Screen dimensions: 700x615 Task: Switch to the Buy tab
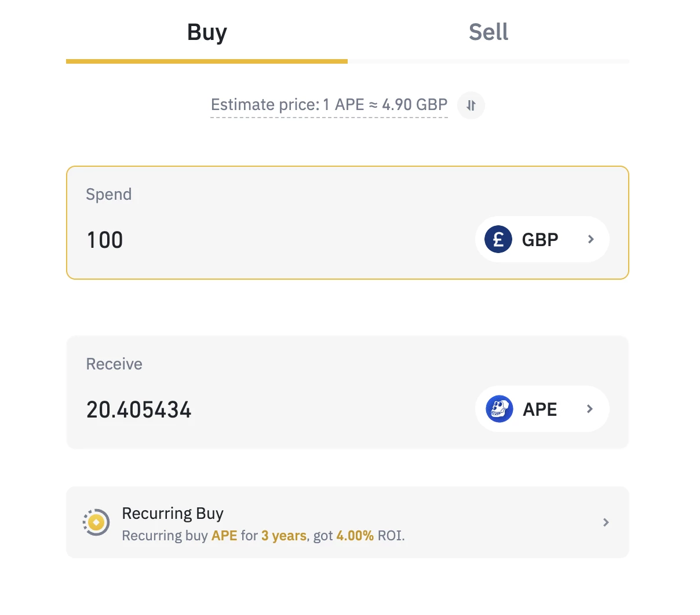click(207, 32)
